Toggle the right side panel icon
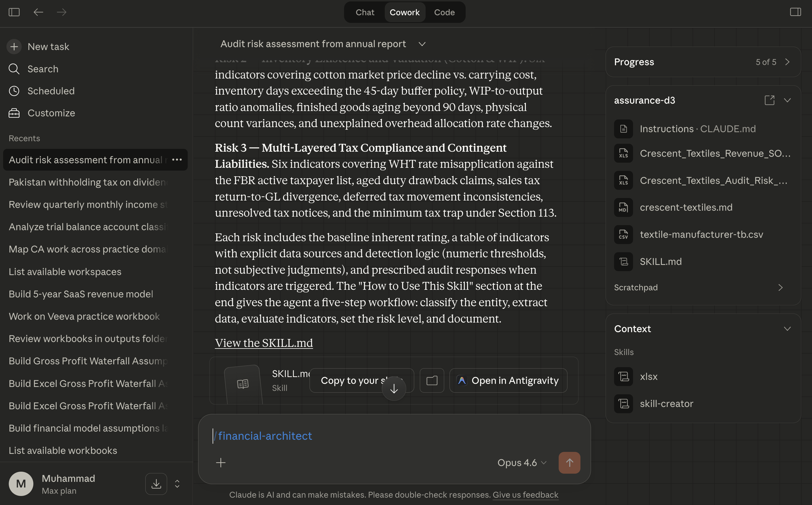 pyautogui.click(x=795, y=12)
